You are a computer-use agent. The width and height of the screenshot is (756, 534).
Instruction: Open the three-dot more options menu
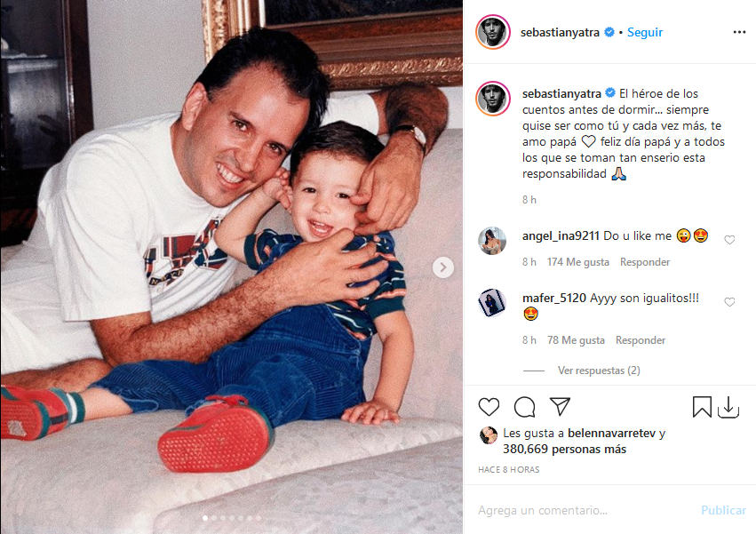tap(739, 32)
